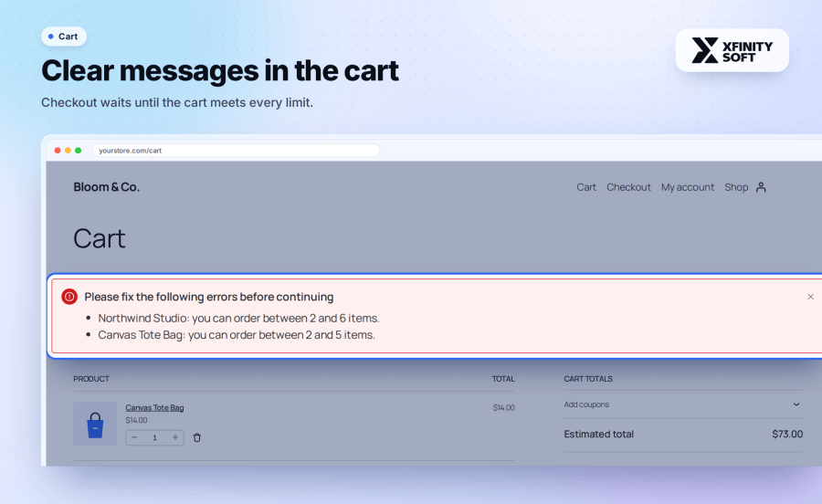Expand the Add coupons section
822x504 pixels.
pyautogui.click(x=683, y=404)
